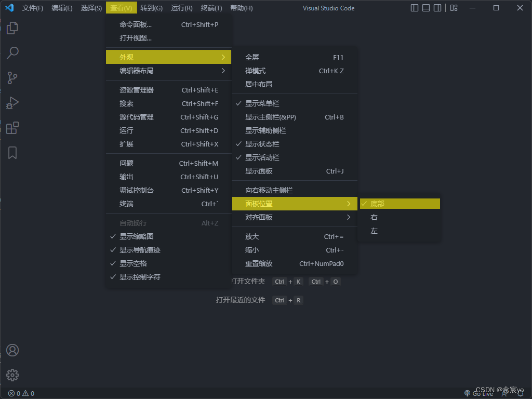Toggle 显示菜单栏 option
532x399 pixels.
coord(295,103)
